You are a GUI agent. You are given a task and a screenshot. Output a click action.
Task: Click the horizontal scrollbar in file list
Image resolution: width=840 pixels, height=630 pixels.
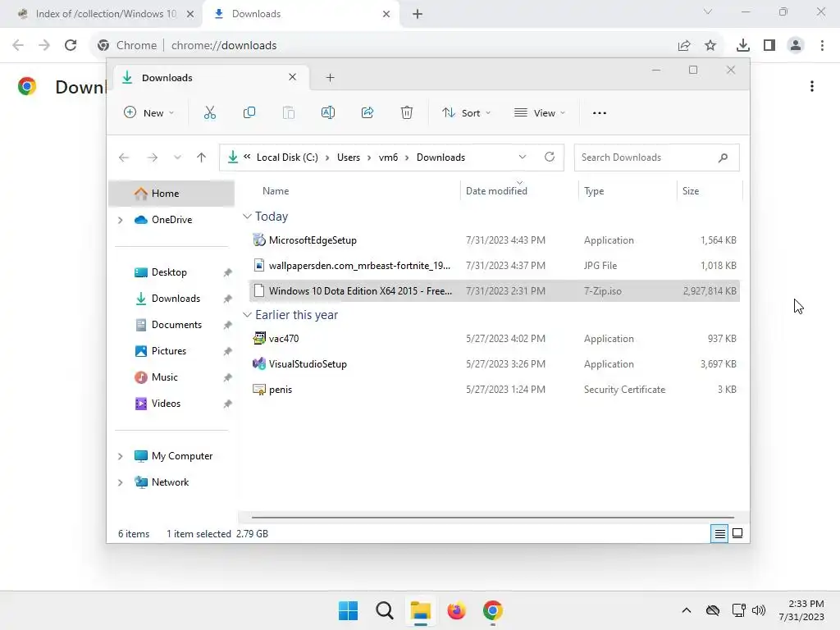pos(493,518)
